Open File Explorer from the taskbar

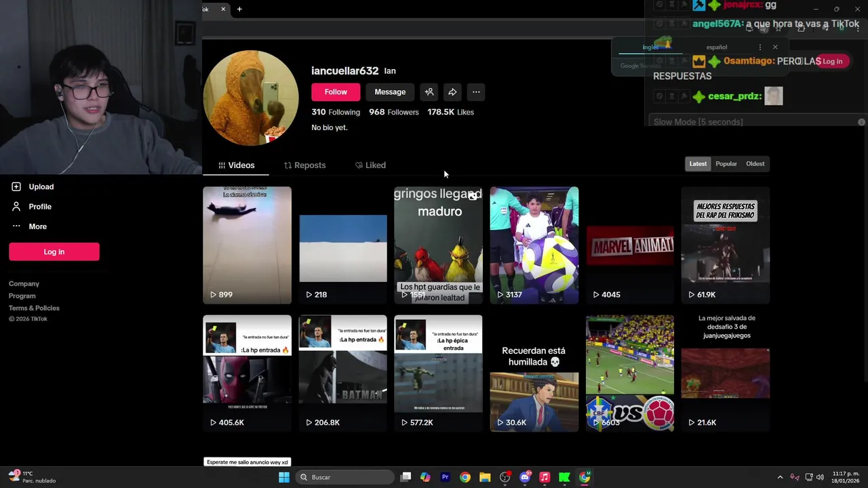485,477
